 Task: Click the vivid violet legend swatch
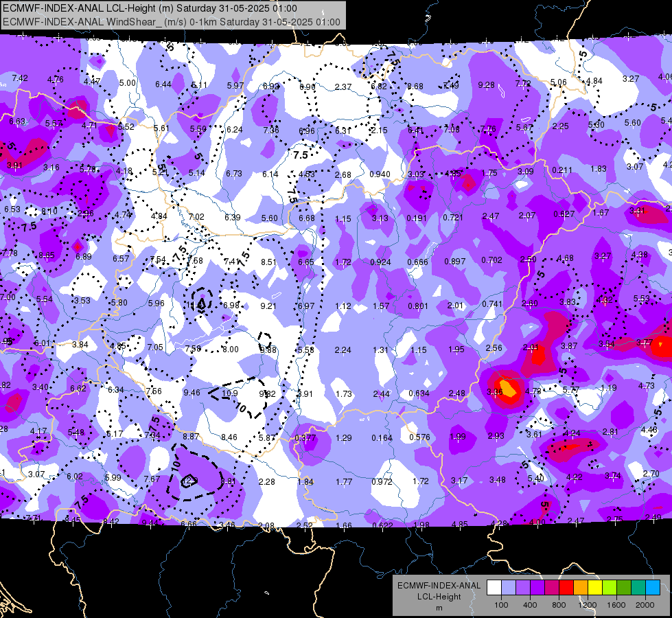pos(537,587)
